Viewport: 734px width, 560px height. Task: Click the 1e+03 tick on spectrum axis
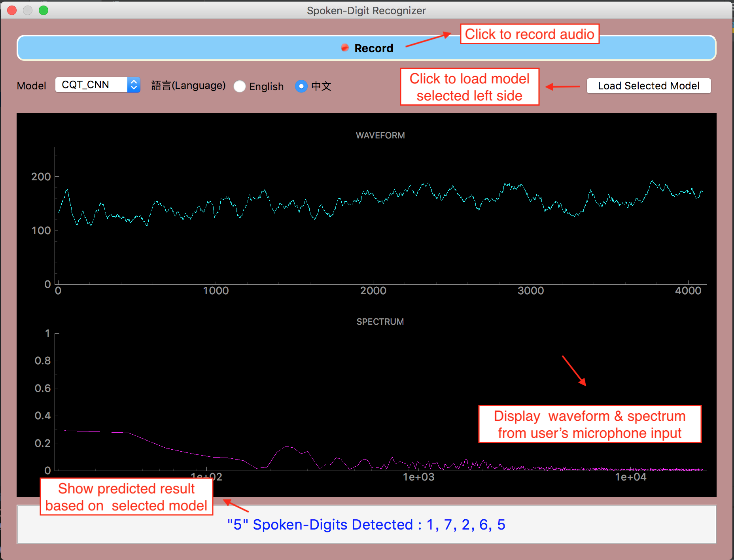(418, 477)
